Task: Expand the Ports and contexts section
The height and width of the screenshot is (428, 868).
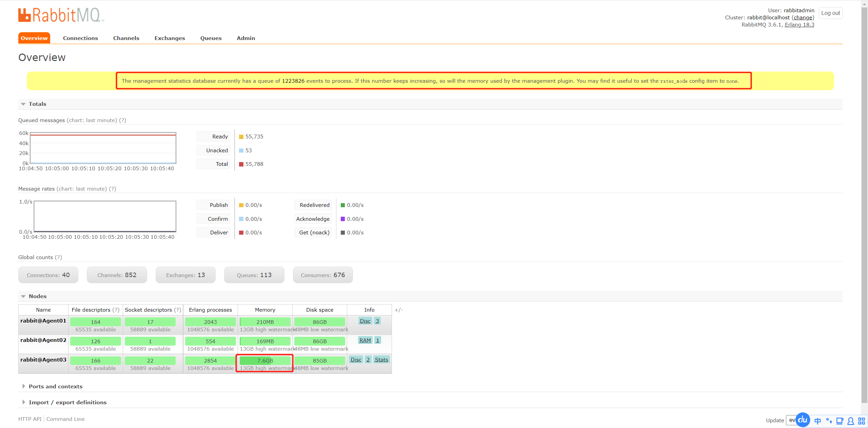Action: point(55,387)
